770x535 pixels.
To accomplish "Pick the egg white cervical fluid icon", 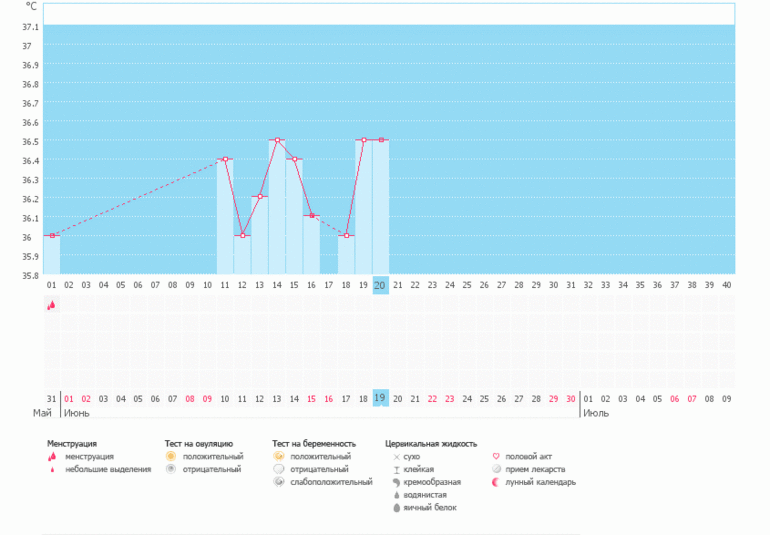I will pyautogui.click(x=396, y=508).
